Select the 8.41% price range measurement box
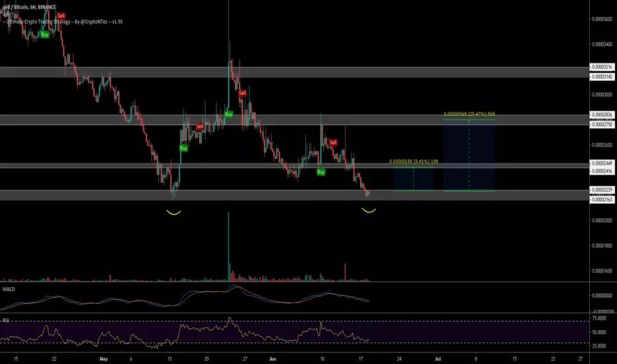Image resolution: width=617 pixels, height=364 pixels. point(413,179)
